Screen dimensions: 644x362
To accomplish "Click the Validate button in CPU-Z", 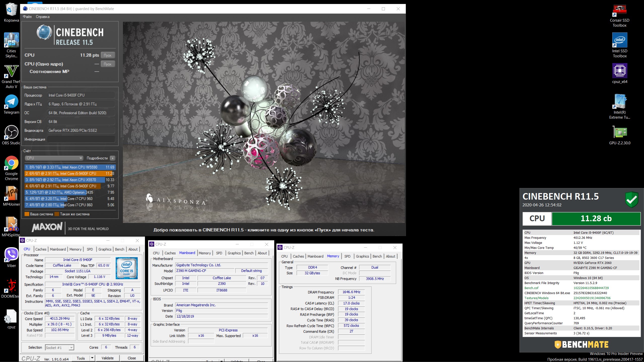I will pos(108,358).
